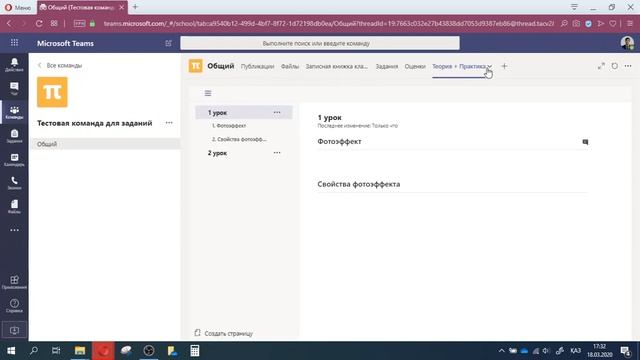640x360 pixels.
Task: Add a new tab with plus icon
Action: pyautogui.click(x=504, y=66)
